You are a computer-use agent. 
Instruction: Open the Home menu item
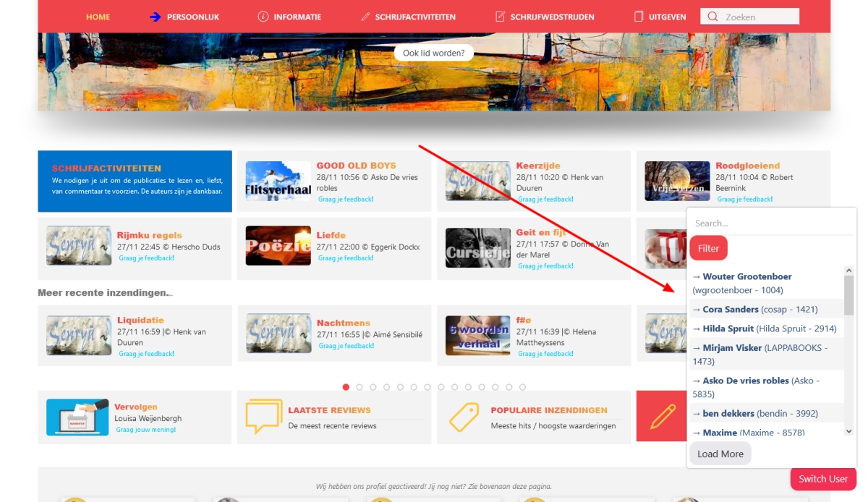pos(98,17)
